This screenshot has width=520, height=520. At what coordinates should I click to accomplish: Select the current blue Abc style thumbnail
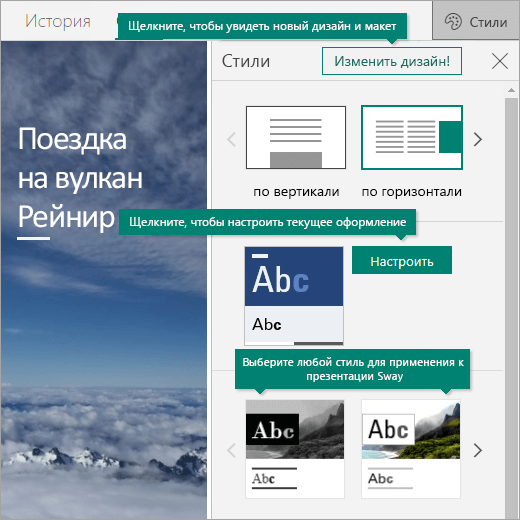pyautogui.click(x=294, y=296)
